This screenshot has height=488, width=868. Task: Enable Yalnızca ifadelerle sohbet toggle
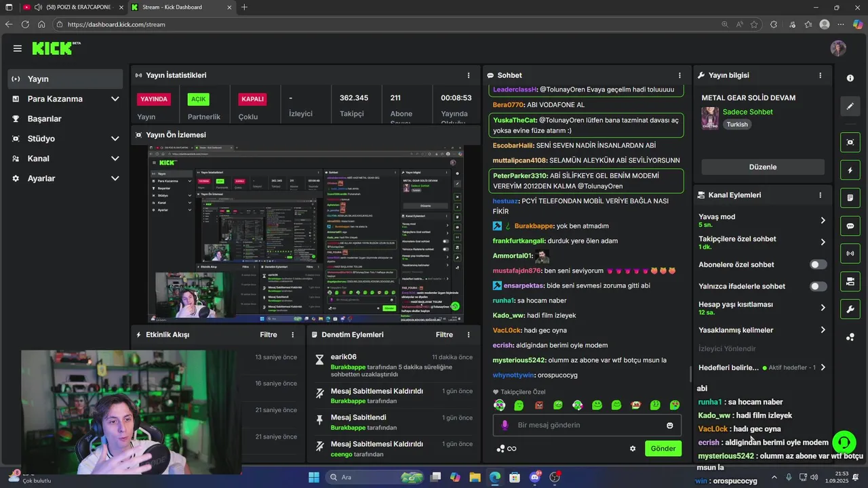click(x=818, y=286)
